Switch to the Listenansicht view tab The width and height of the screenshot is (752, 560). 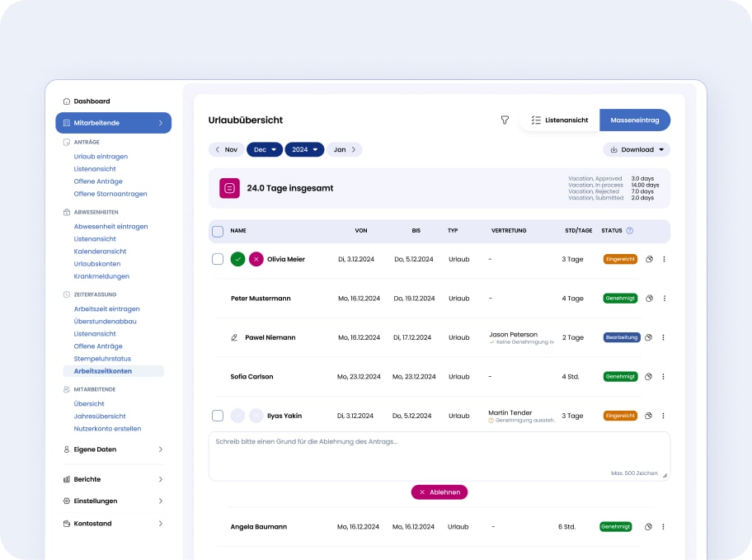coord(560,120)
